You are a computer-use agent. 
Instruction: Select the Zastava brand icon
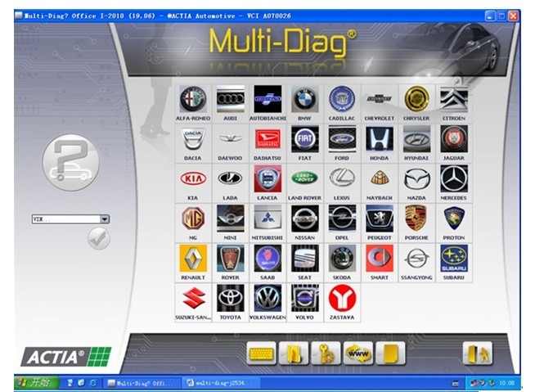coord(342,299)
